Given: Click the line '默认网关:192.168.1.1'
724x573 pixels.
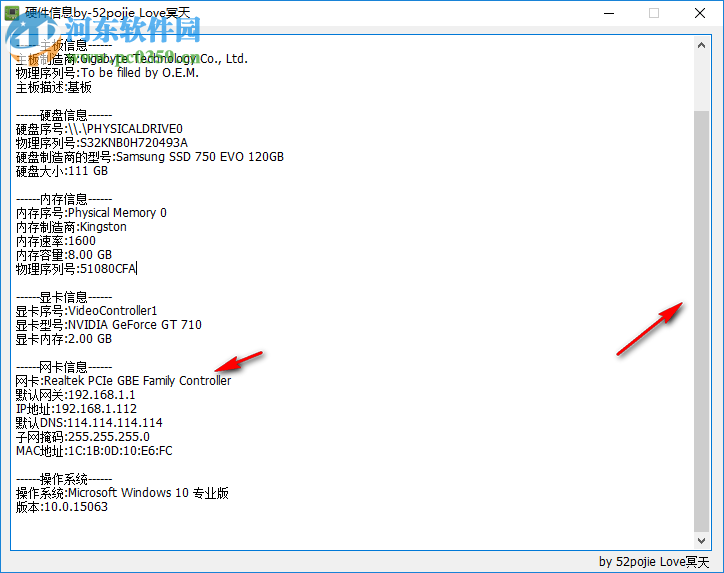Looking at the screenshot, I should coord(75,395).
